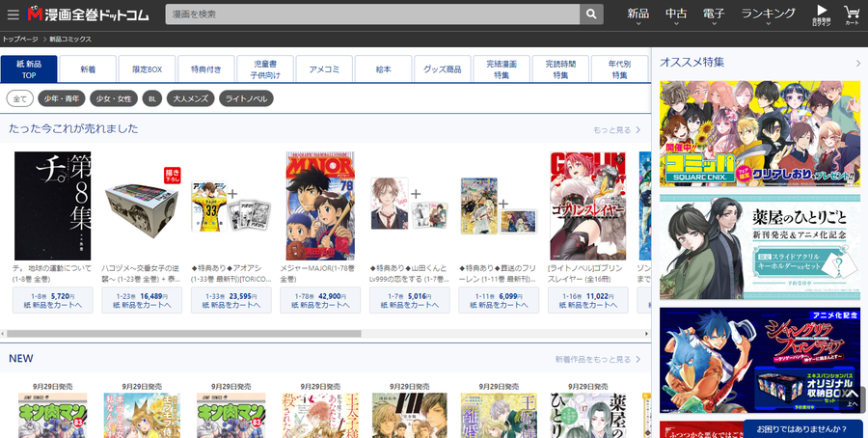This screenshot has width=868, height=438.
Task: Click into the 漫画を検索 search field
Action: point(372,14)
